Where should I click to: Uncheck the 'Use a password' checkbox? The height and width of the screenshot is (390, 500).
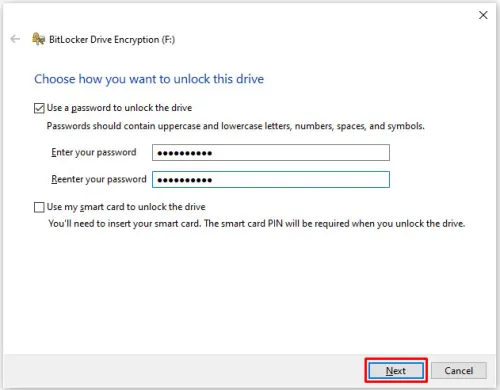pos(39,108)
